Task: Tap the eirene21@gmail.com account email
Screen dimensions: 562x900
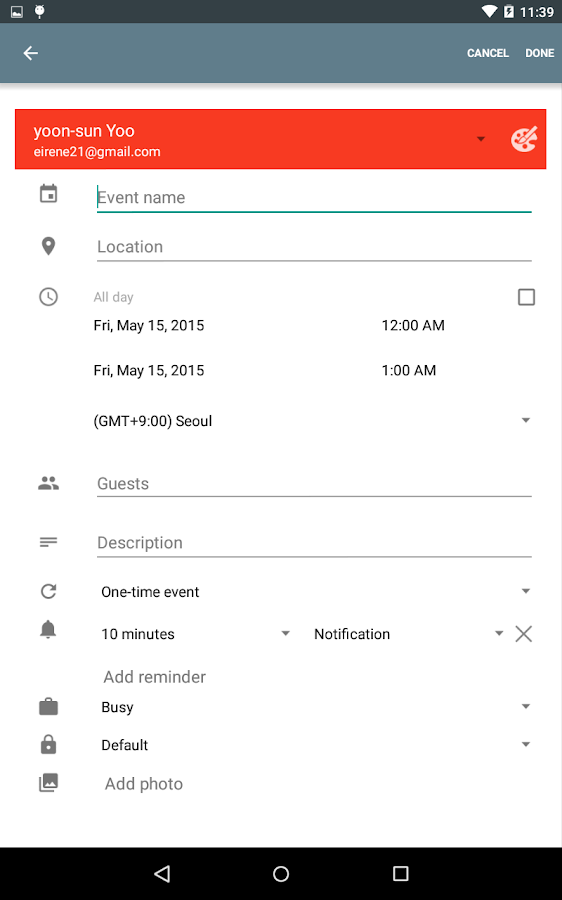Action: tap(97, 152)
